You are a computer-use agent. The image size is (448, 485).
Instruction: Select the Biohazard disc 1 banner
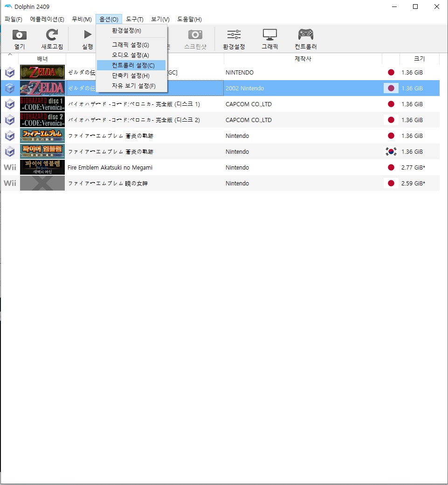42,104
